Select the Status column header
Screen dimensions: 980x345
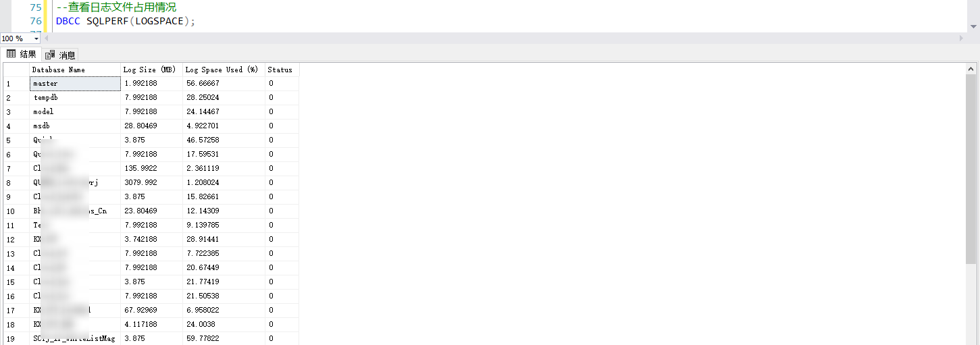[x=282, y=70]
